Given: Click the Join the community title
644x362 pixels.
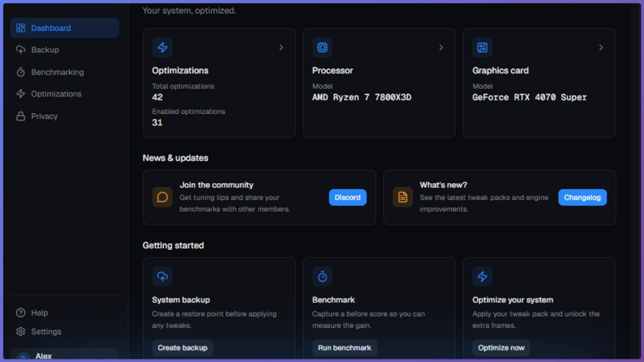Looking at the screenshot, I should (x=217, y=185).
